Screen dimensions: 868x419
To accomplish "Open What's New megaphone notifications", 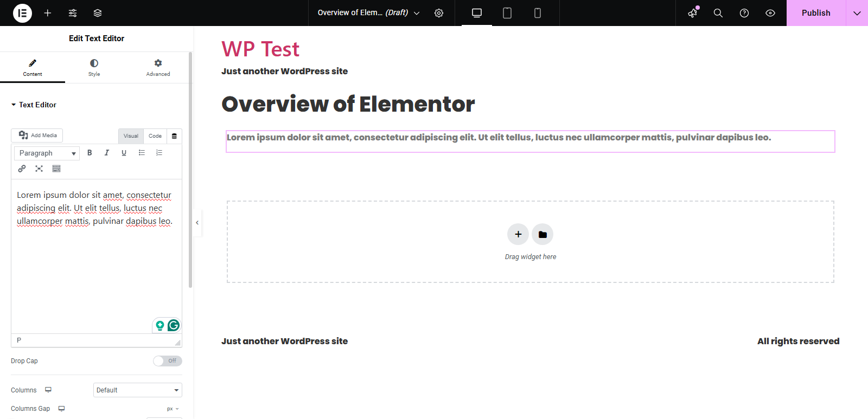I will click(x=693, y=13).
